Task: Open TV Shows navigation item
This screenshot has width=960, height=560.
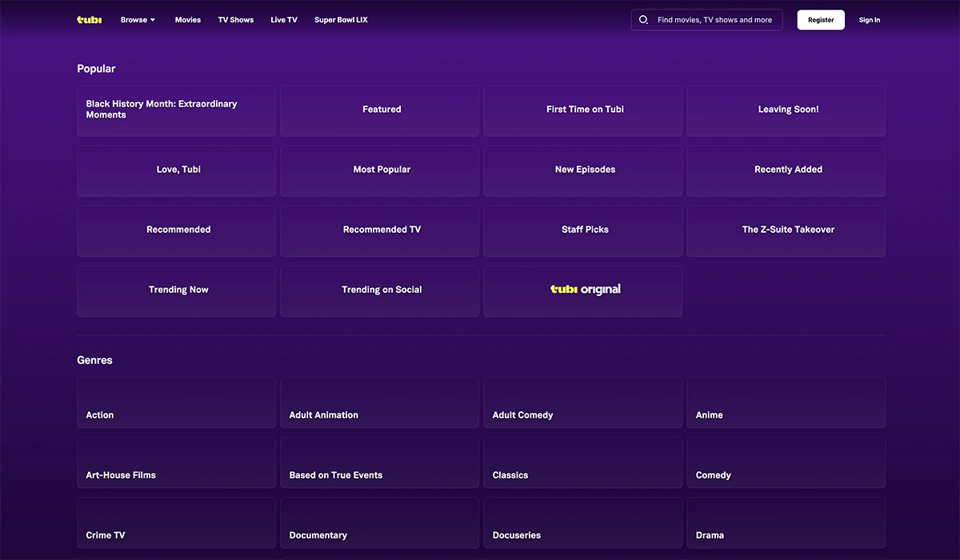Action: pyautogui.click(x=236, y=20)
